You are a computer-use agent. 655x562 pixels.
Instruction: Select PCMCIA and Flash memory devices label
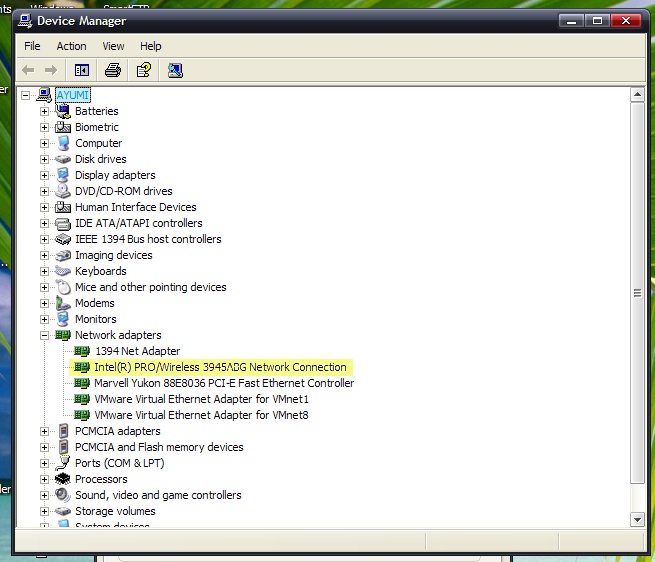[x=159, y=447]
